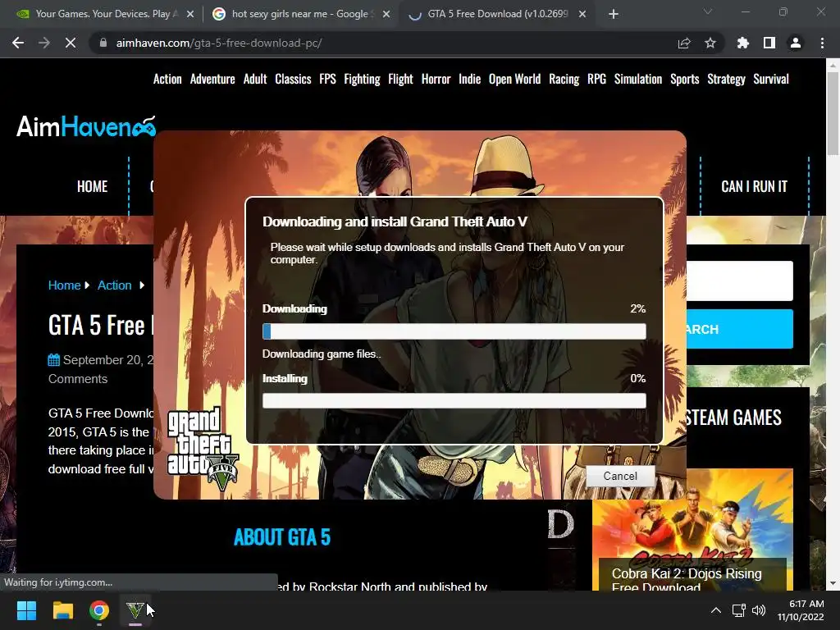Click the GTA V installer taskbar icon
This screenshot has width=840, height=630.
pos(135,610)
